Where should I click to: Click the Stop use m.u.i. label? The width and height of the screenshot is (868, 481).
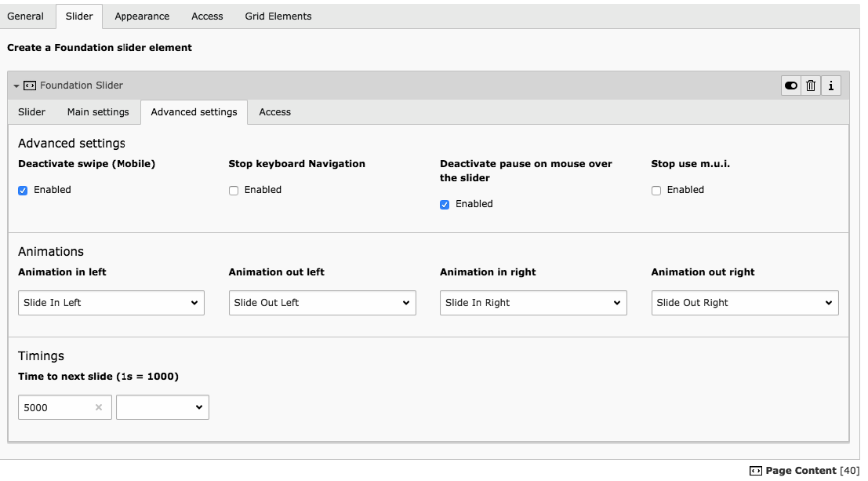tap(690, 163)
